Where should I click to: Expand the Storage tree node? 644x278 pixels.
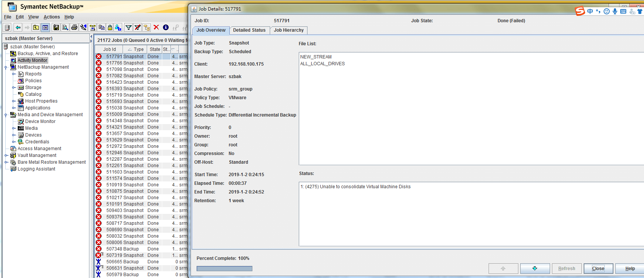click(14, 88)
